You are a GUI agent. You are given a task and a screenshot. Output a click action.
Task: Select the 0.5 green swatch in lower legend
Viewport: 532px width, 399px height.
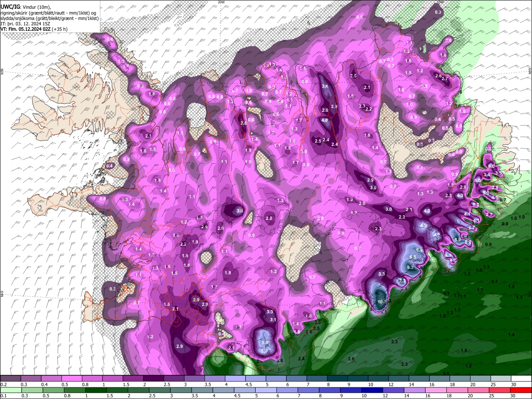pos(53,390)
